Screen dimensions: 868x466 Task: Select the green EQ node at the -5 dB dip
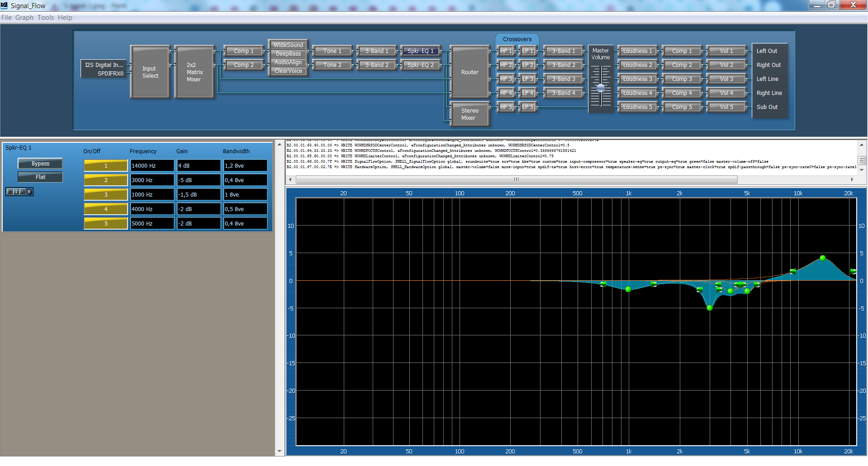pos(709,308)
